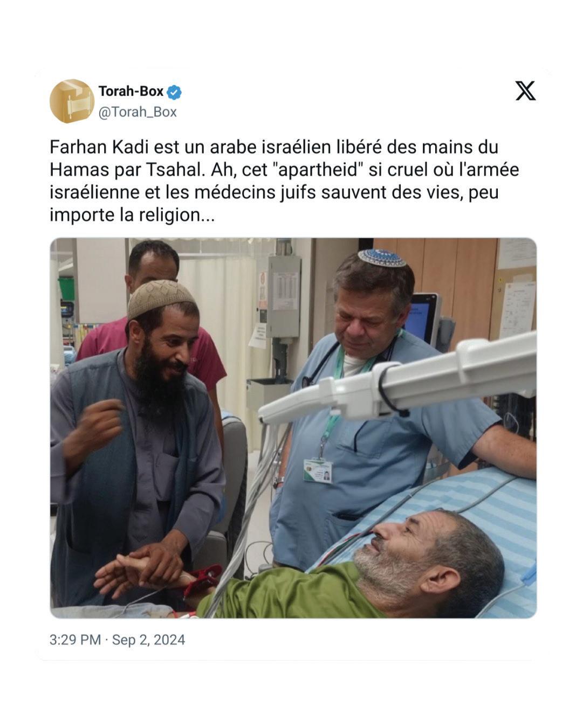Select the tweet text starting "Farhan Kadi"
576x728 pixels.
tap(284, 181)
